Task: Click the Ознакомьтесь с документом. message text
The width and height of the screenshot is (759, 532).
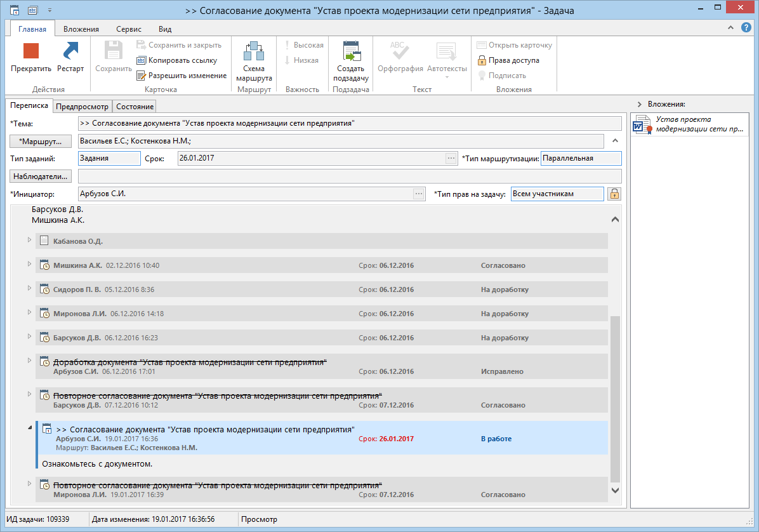Action: click(97, 463)
